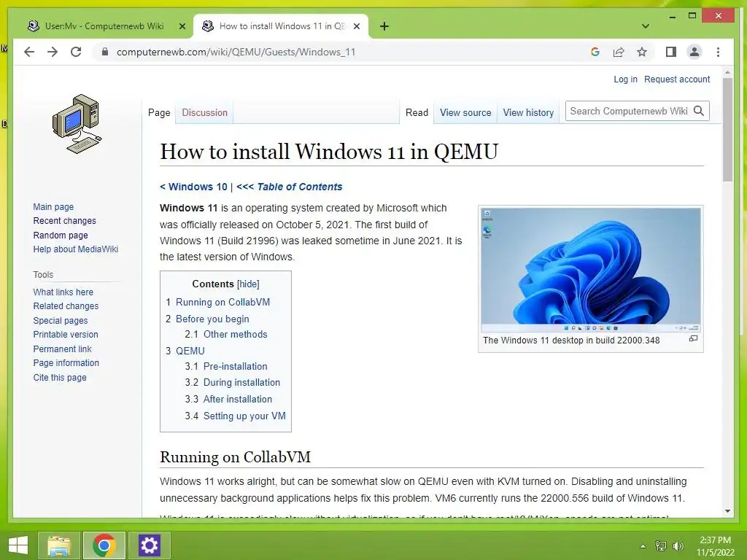Open Recent changes sidebar link
This screenshot has height=560, width=747.
[64, 221]
